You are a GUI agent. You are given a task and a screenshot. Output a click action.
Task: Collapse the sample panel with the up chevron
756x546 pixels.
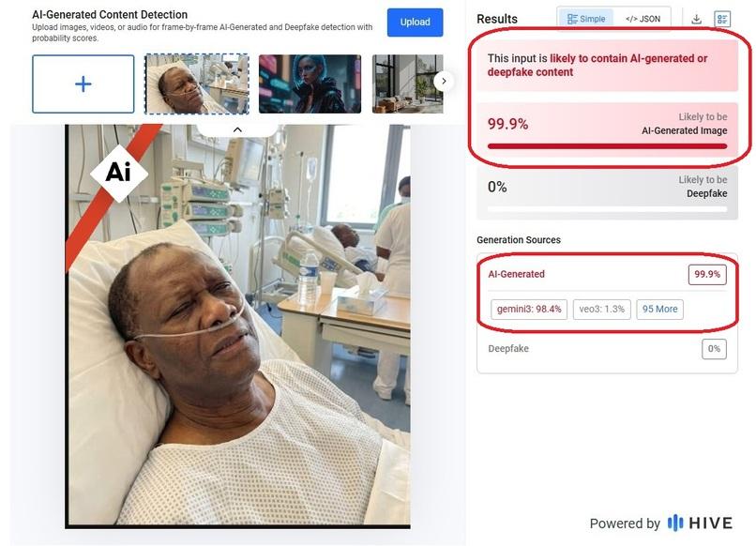tap(237, 129)
